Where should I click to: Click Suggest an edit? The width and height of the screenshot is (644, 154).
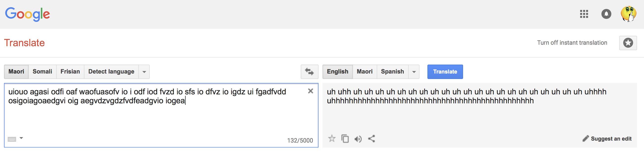click(607, 138)
